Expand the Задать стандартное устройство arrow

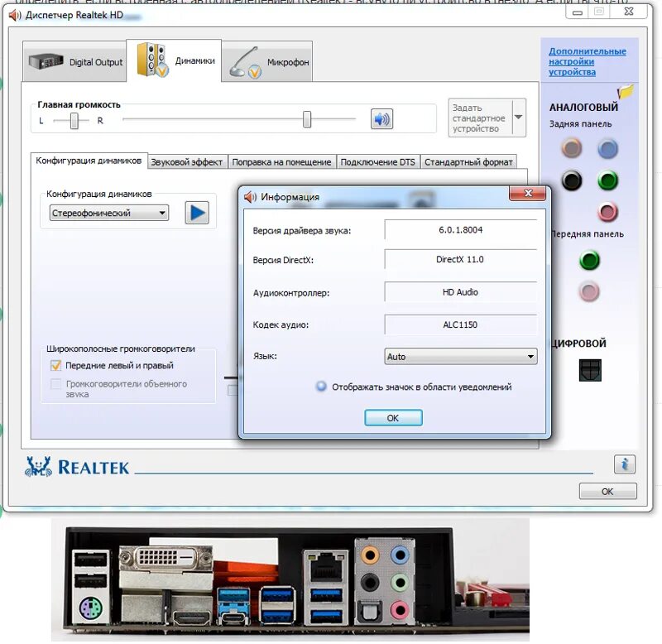pyautogui.click(x=519, y=118)
